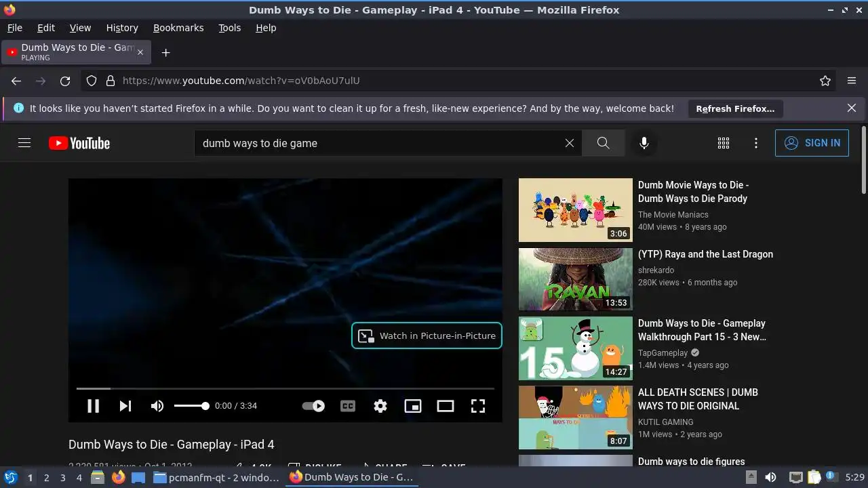Image resolution: width=868 pixels, height=488 pixels.
Task: Go back with the browser back arrow
Action: [16, 81]
